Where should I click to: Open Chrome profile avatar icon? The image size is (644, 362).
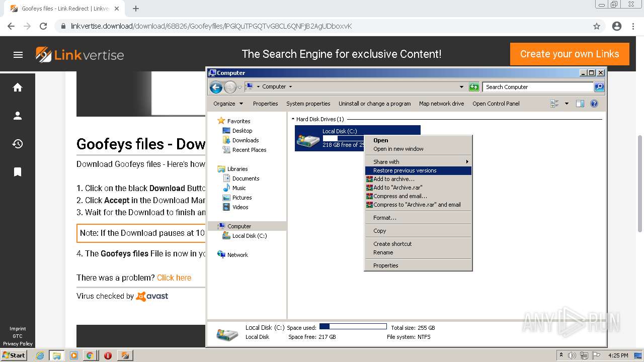(617, 26)
